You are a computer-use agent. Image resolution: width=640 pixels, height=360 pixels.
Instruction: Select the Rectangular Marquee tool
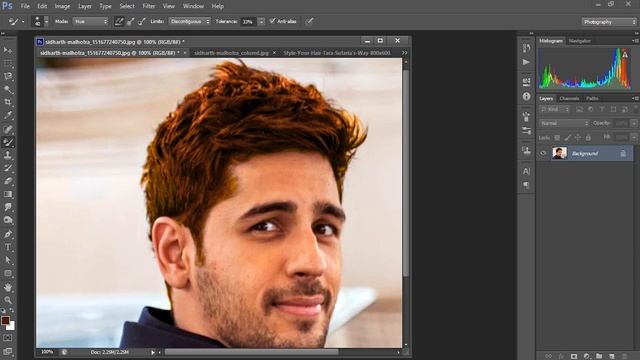pos(8,63)
